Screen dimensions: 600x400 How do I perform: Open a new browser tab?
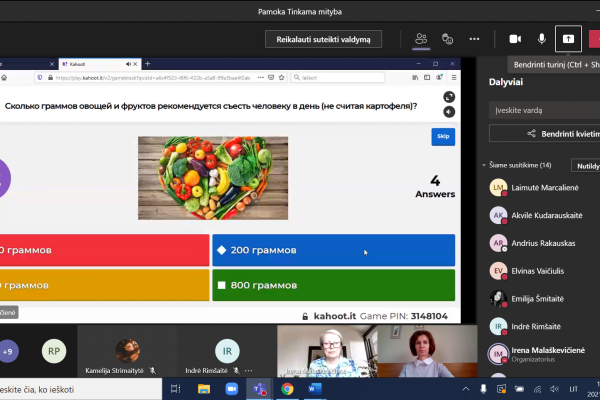coord(148,64)
